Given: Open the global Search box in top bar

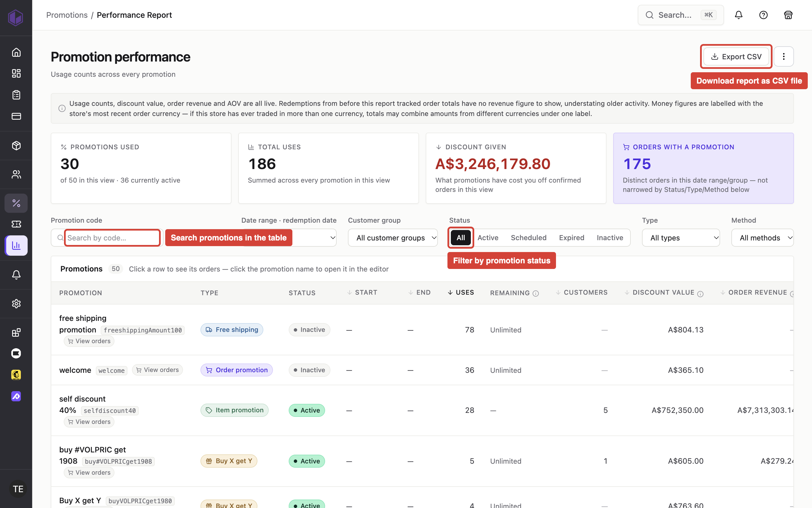Looking at the screenshot, I should [680, 15].
